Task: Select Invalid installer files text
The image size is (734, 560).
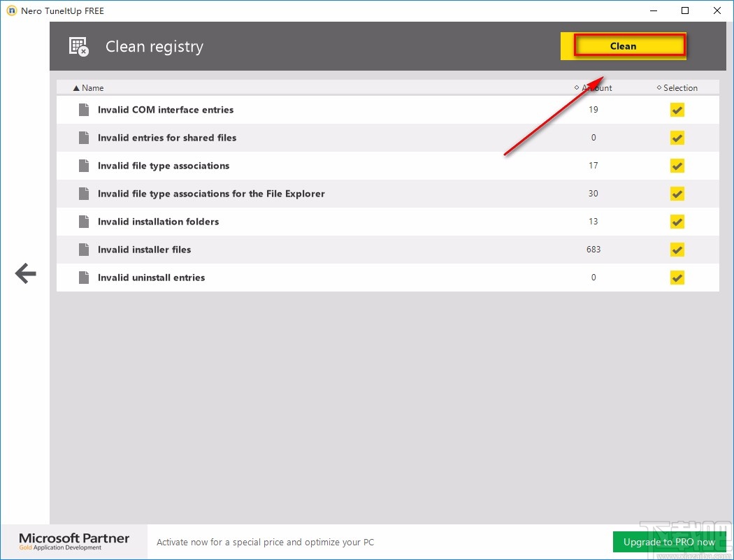Action: [144, 250]
